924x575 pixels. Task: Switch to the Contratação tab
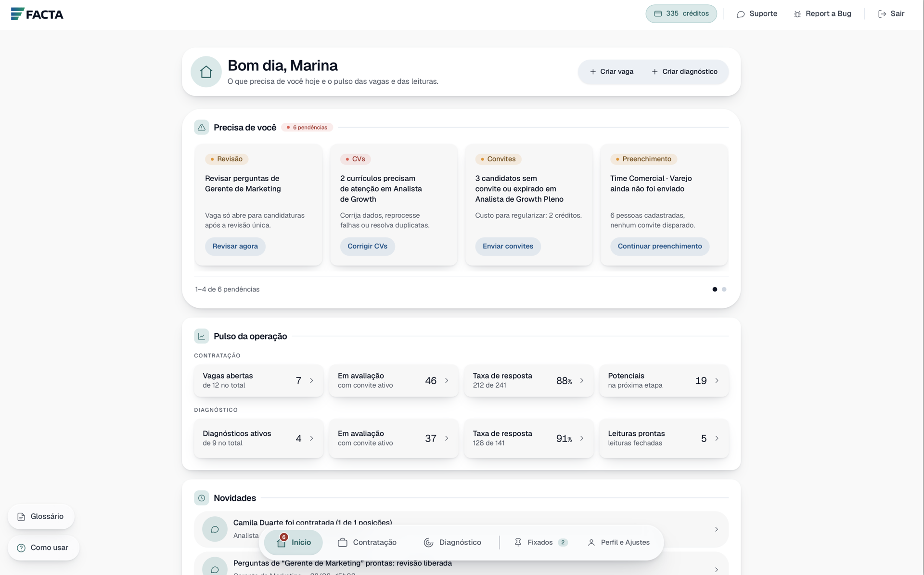pyautogui.click(x=367, y=542)
